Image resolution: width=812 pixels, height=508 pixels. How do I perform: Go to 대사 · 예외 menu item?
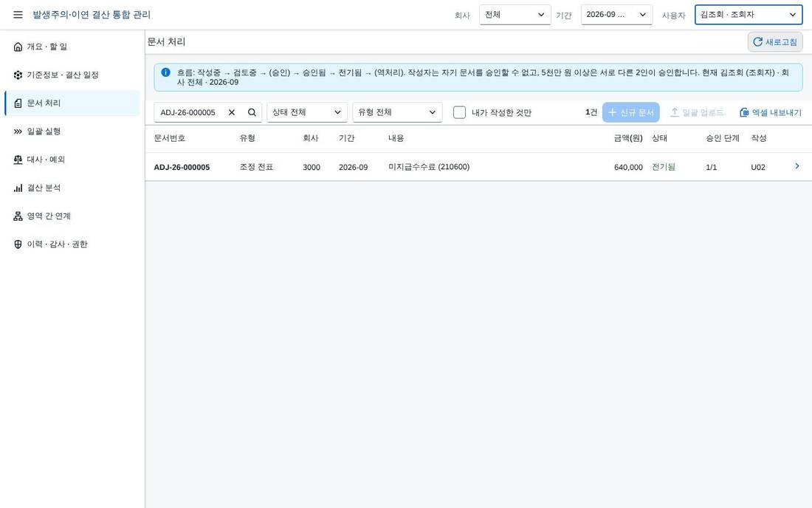(72, 159)
